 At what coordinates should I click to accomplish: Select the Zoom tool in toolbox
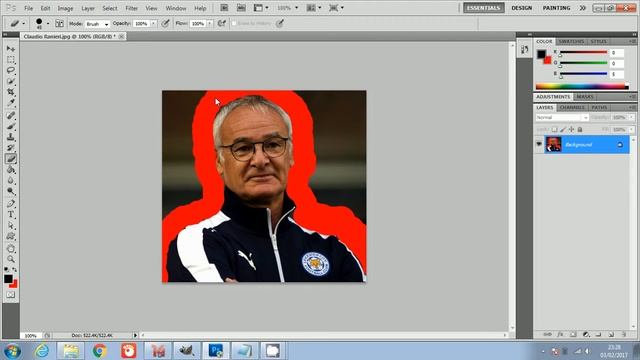[11, 259]
